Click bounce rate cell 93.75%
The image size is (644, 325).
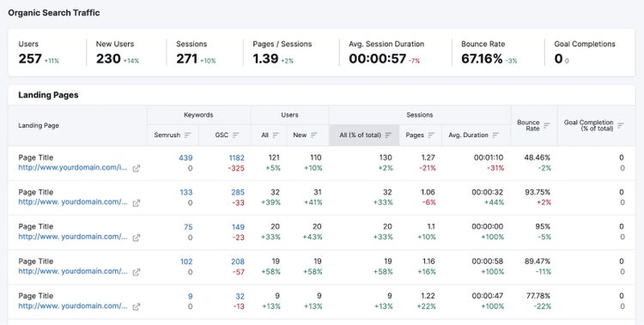coord(538,192)
